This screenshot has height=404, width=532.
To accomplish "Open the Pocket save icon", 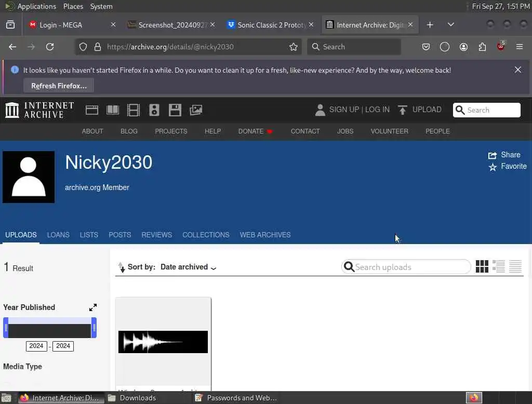I will tap(426, 47).
